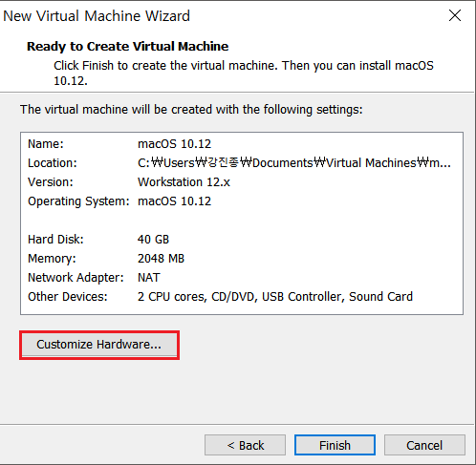Click the Memory 2048 MB value
Screen dimensions: 476x465
161,259
